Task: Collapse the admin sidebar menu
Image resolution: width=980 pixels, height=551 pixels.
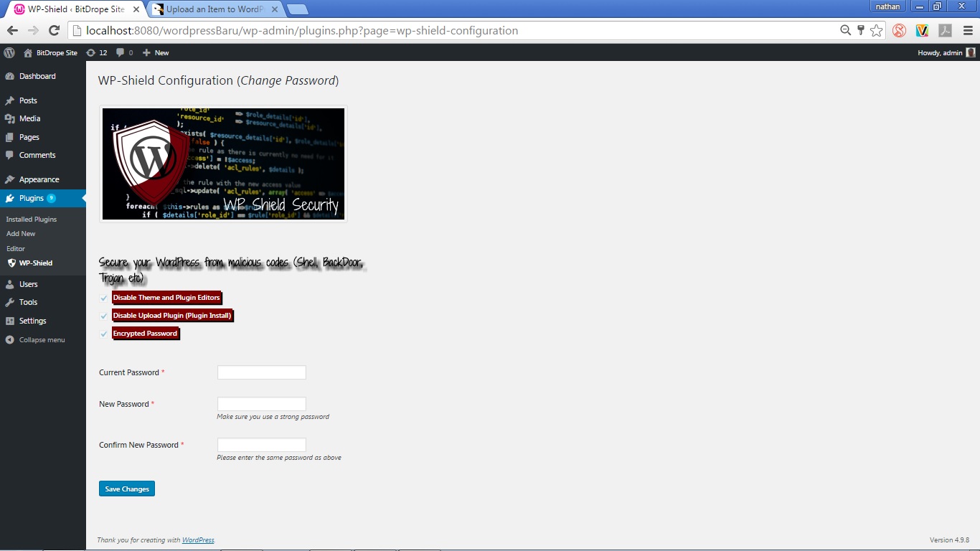Action: [x=37, y=339]
